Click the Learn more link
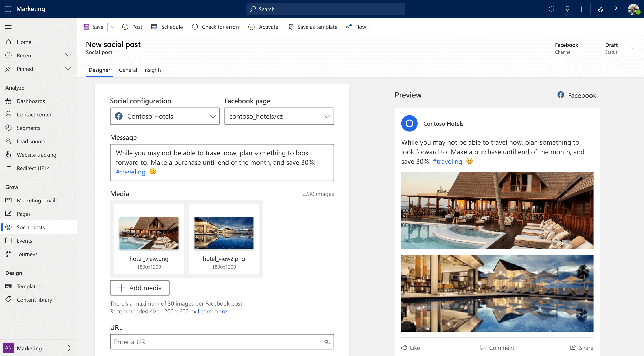 [212, 311]
